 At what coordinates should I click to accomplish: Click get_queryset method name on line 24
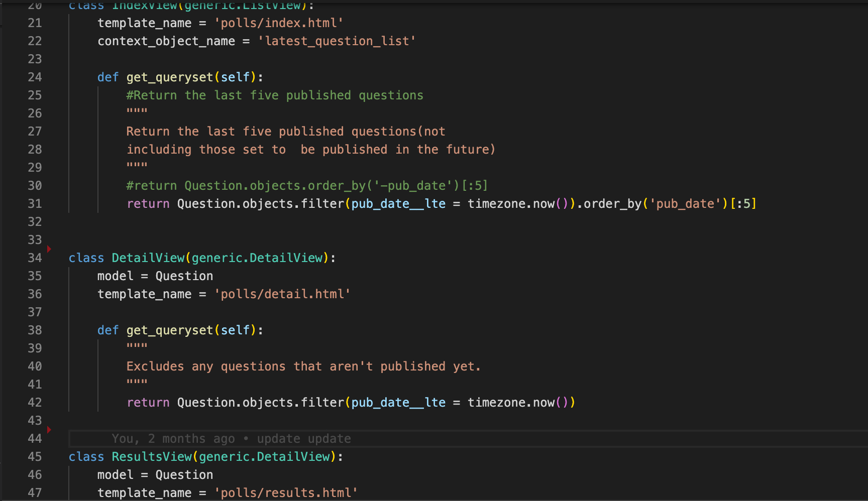tap(170, 77)
